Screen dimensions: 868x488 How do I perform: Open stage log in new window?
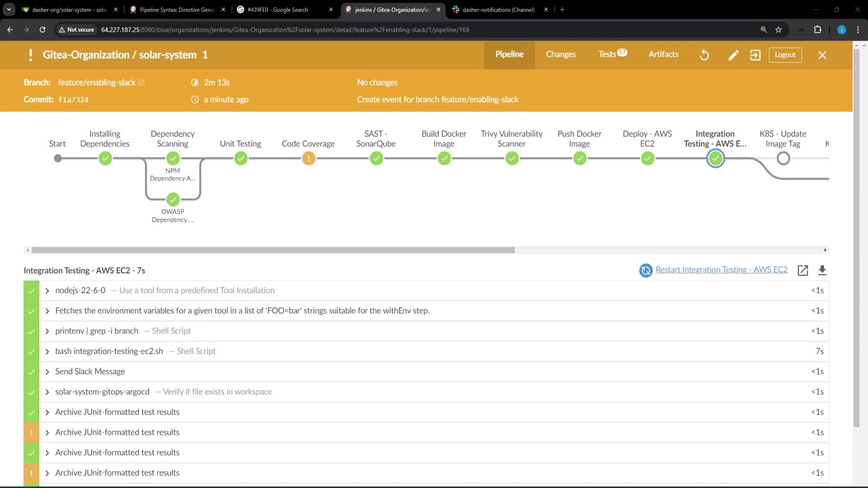[x=802, y=270]
